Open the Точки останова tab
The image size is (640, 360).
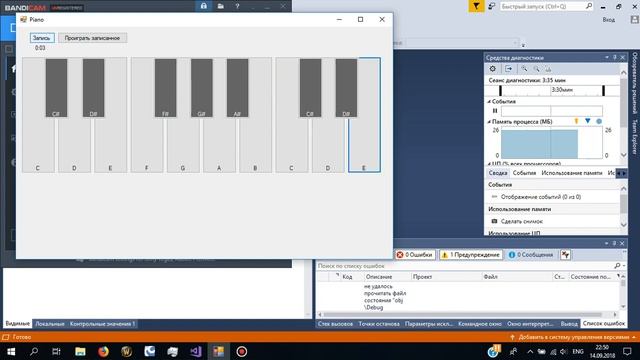click(379, 324)
